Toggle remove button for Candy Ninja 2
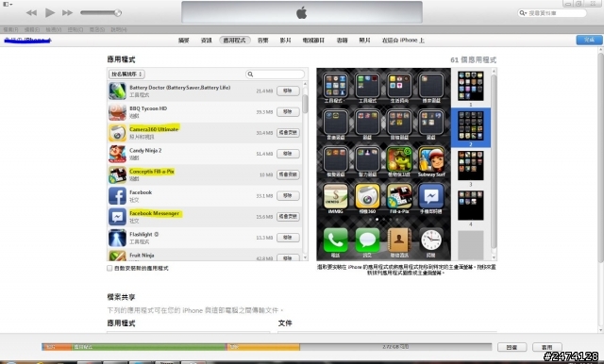The height and width of the screenshot is (364, 604). [288, 154]
